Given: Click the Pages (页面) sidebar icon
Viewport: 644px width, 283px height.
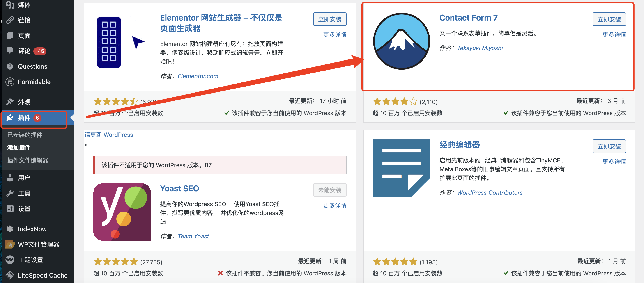Looking at the screenshot, I should (10, 35).
